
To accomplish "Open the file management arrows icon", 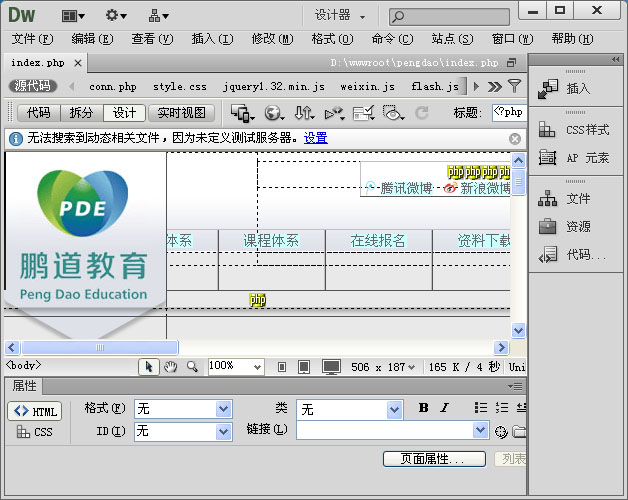I will click(x=304, y=113).
